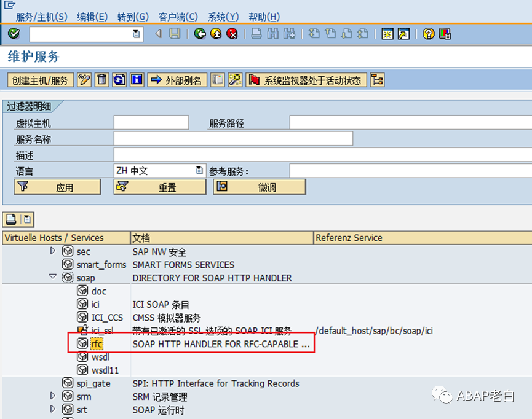Print using the standard toolbar printer icon
Viewport: 532px width, 419px height.
(x=255, y=34)
